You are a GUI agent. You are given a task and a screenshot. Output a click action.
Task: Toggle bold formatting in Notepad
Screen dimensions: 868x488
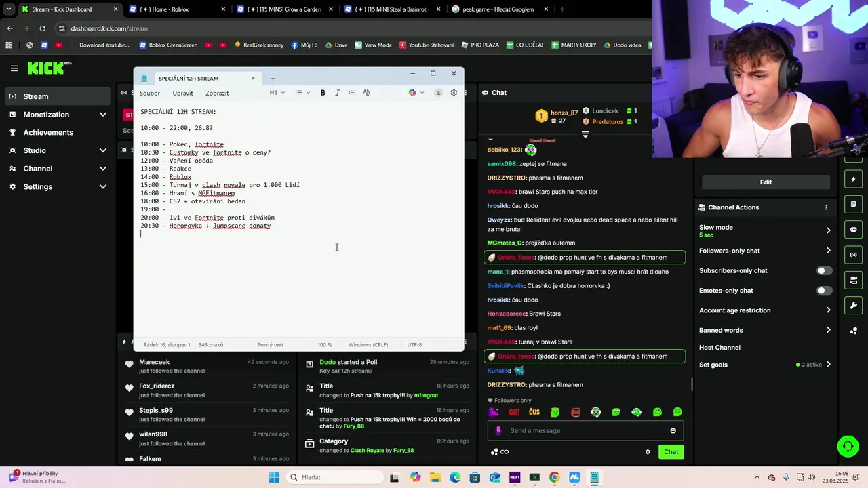click(x=323, y=93)
